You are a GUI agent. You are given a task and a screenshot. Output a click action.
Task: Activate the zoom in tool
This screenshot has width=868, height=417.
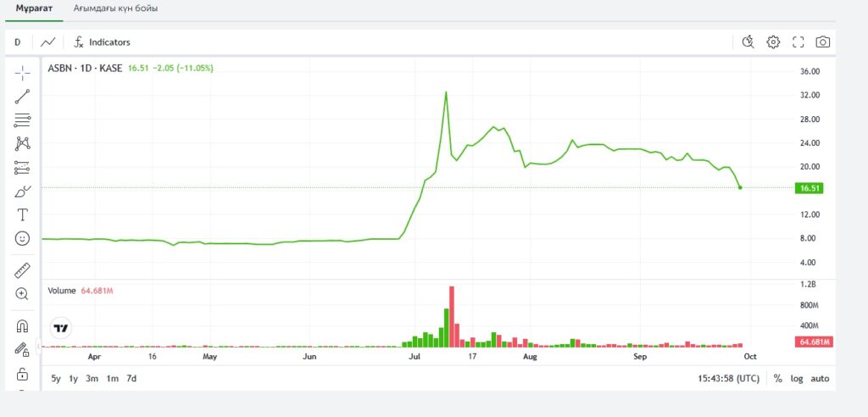[23, 293]
